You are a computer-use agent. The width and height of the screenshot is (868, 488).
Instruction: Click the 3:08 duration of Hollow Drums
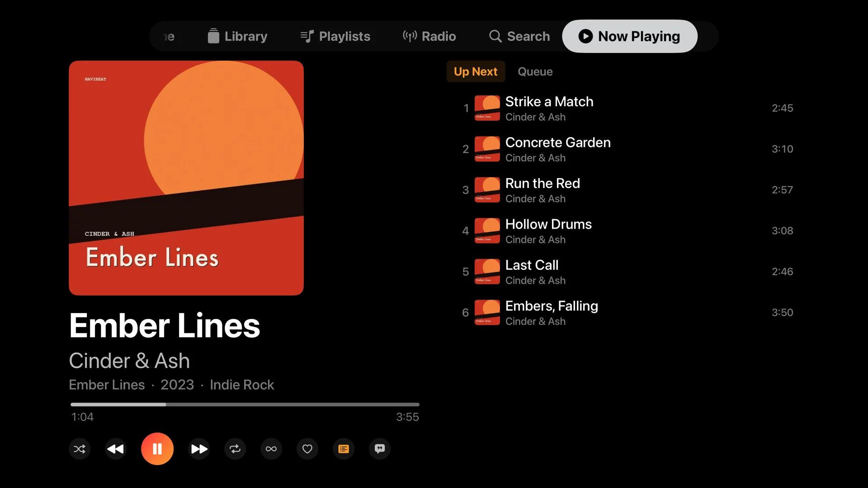782,231
